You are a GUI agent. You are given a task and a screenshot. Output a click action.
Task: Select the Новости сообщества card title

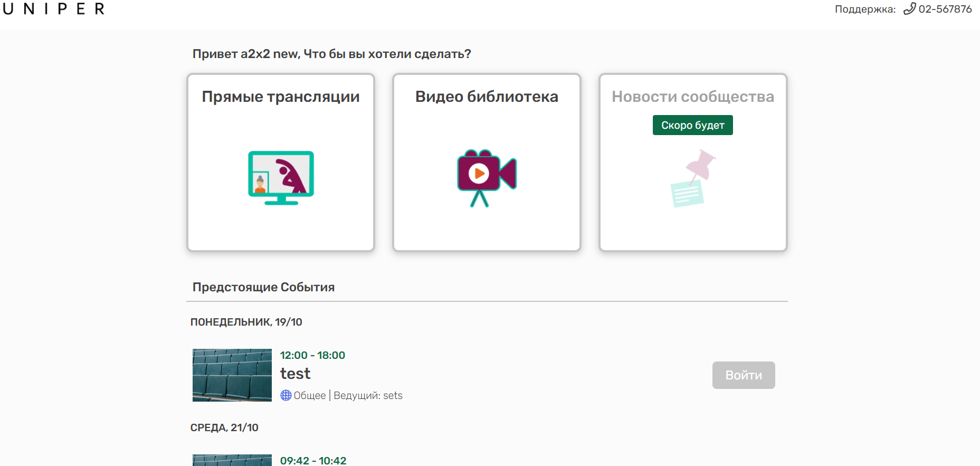692,97
